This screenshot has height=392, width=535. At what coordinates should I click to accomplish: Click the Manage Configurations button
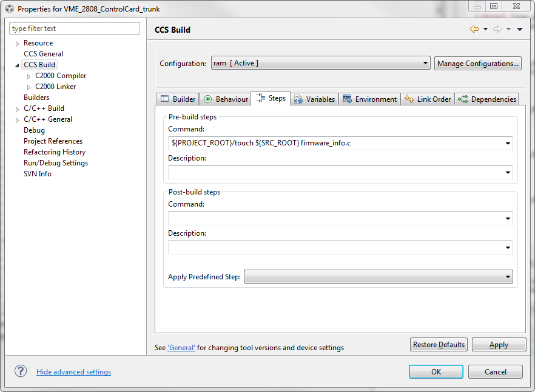478,64
